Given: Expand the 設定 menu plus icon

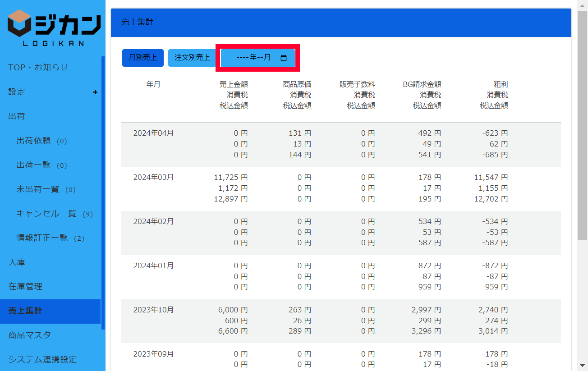Looking at the screenshot, I should point(95,92).
